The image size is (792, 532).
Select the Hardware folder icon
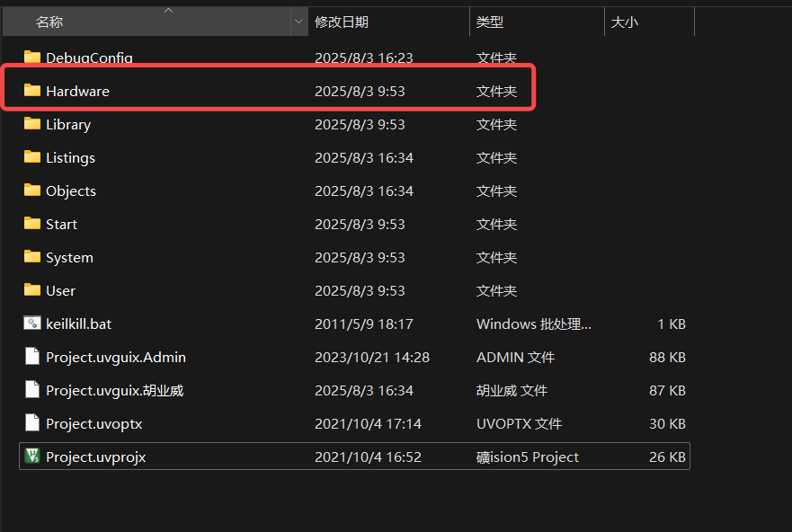point(32,91)
